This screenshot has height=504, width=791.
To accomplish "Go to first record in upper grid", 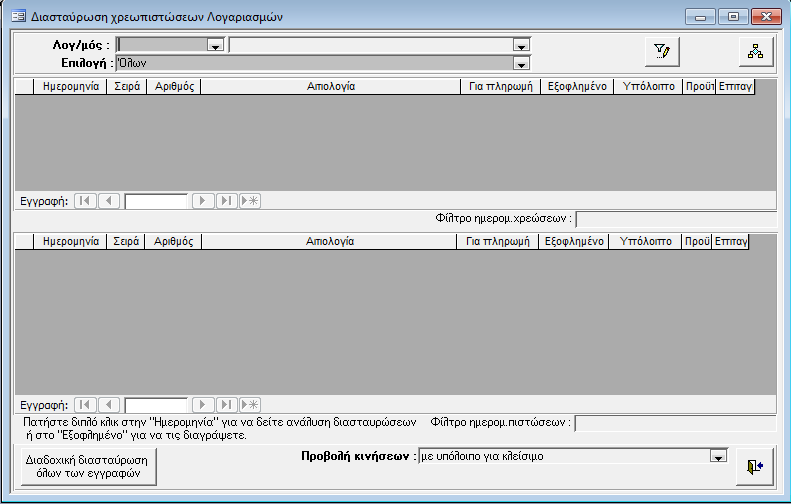I will pyautogui.click(x=85, y=201).
